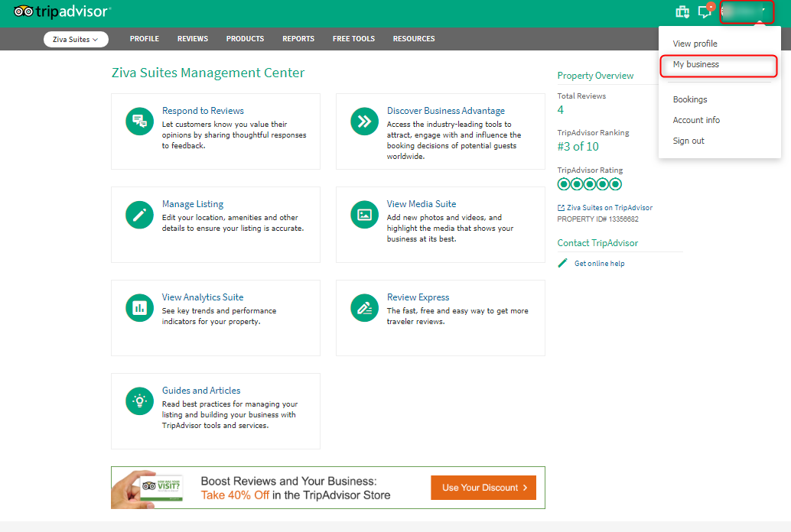Click the #3 of 10 ranking
This screenshot has height=532, width=791.
point(578,147)
